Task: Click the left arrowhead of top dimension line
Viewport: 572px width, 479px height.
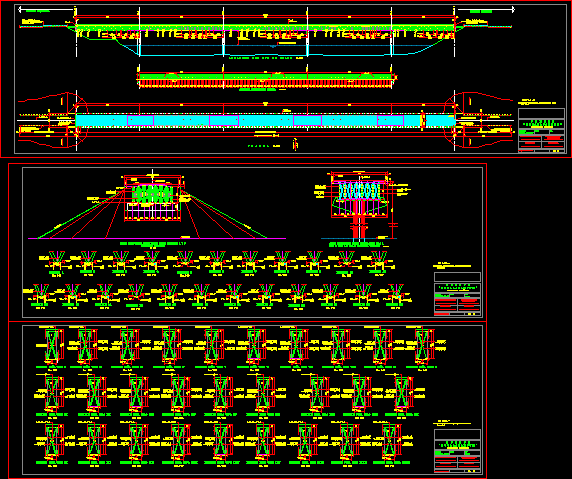Action: click(x=20, y=9)
